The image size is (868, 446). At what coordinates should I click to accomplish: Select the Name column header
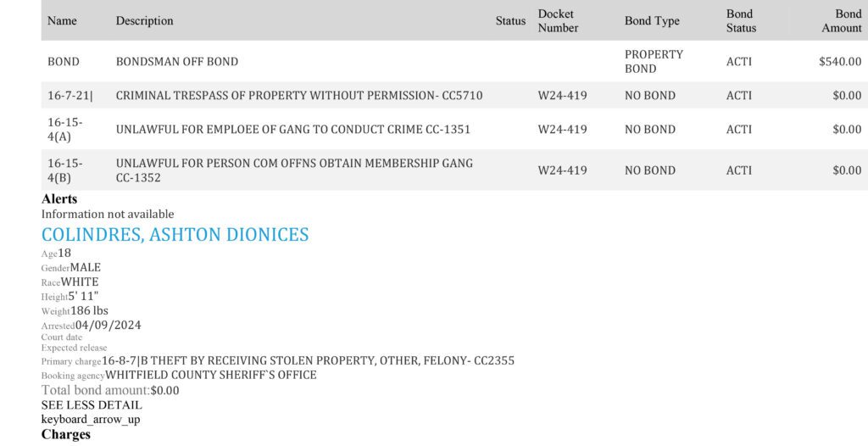(x=62, y=21)
